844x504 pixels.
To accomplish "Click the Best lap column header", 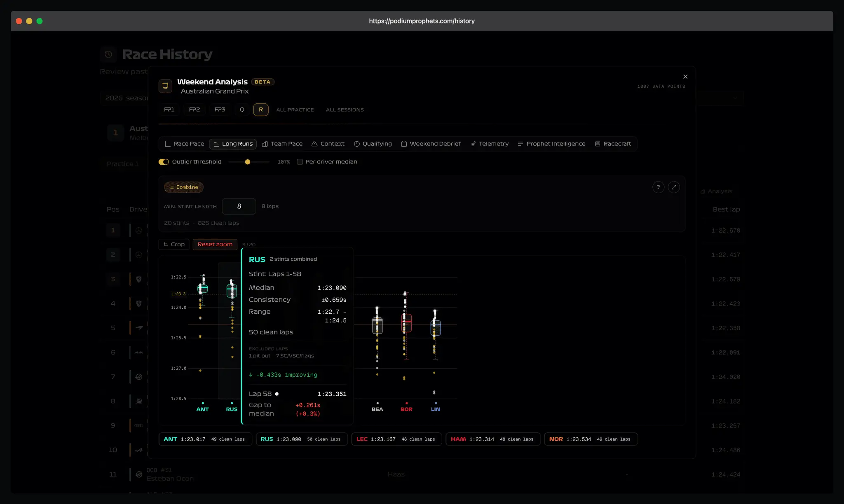I will click(726, 209).
